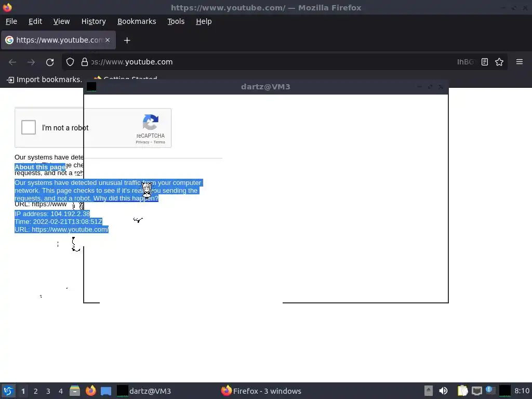Open the terminal window's icon menu
This screenshot has width=532, height=399.
pyautogui.click(x=91, y=87)
